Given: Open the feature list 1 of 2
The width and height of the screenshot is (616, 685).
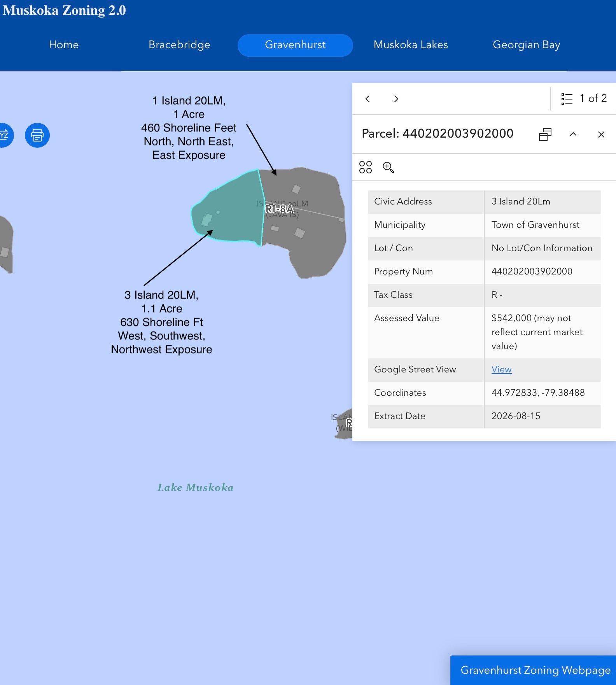Looking at the screenshot, I should pos(584,99).
